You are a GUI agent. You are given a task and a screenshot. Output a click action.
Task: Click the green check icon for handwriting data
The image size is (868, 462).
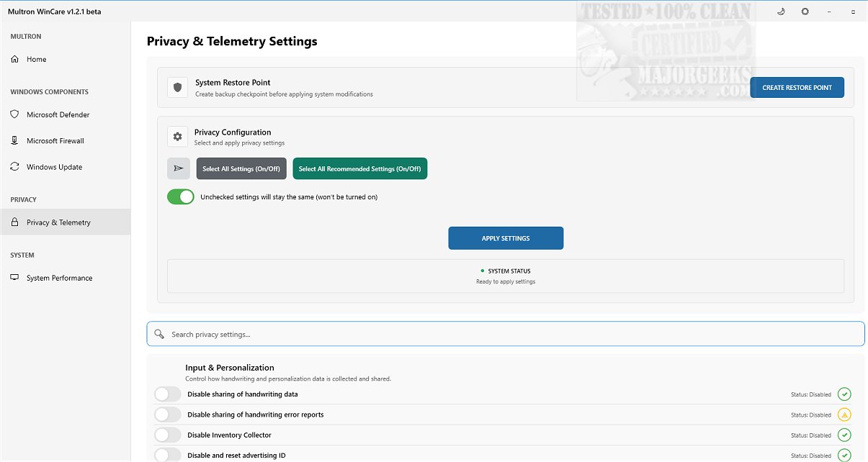[844, 394]
